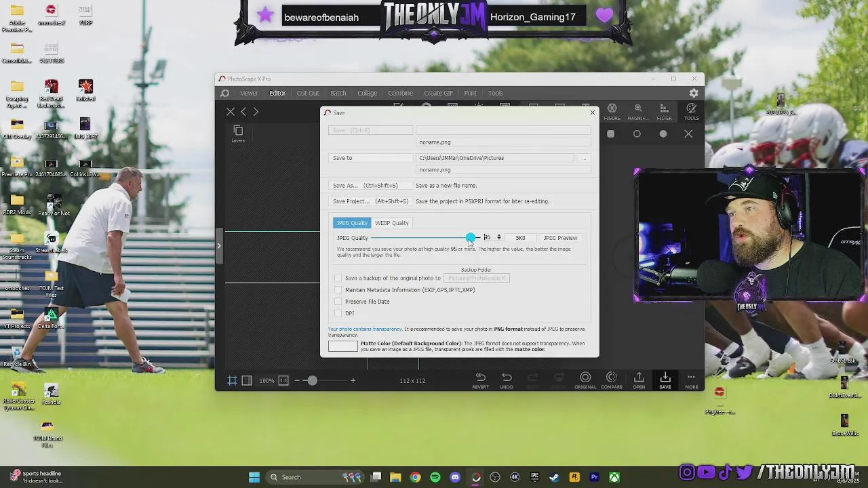Open the Filter panel icon

tap(664, 112)
